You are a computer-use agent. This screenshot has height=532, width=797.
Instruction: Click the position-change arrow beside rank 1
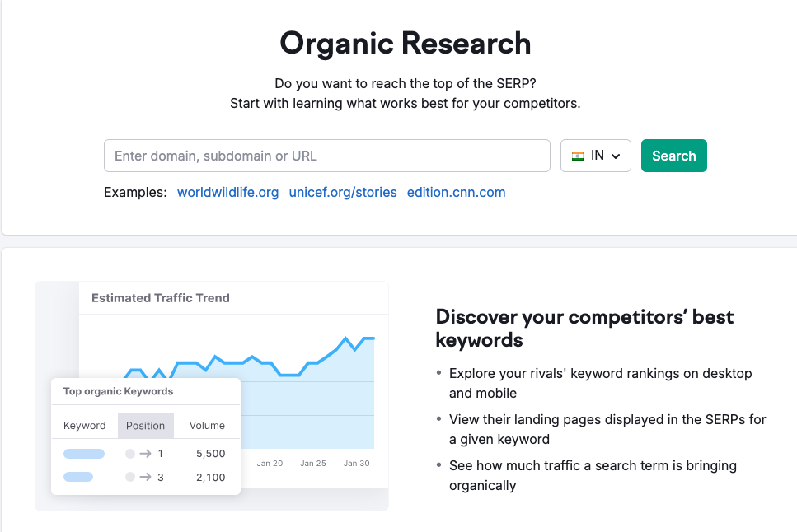145,453
